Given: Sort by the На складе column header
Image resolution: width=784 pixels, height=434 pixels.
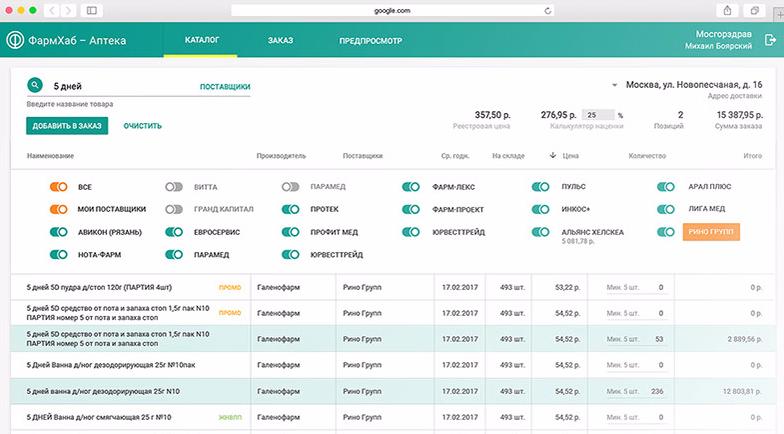Looking at the screenshot, I should pos(508,156).
